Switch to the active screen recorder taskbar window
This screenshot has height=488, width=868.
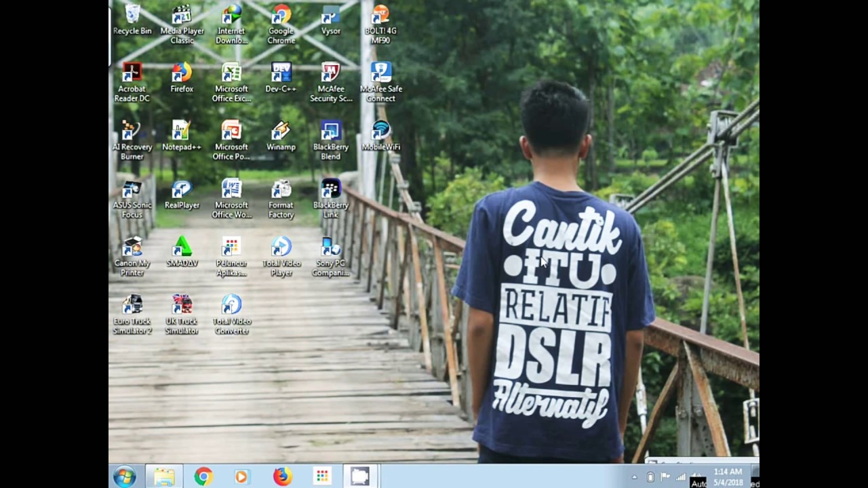(360, 476)
